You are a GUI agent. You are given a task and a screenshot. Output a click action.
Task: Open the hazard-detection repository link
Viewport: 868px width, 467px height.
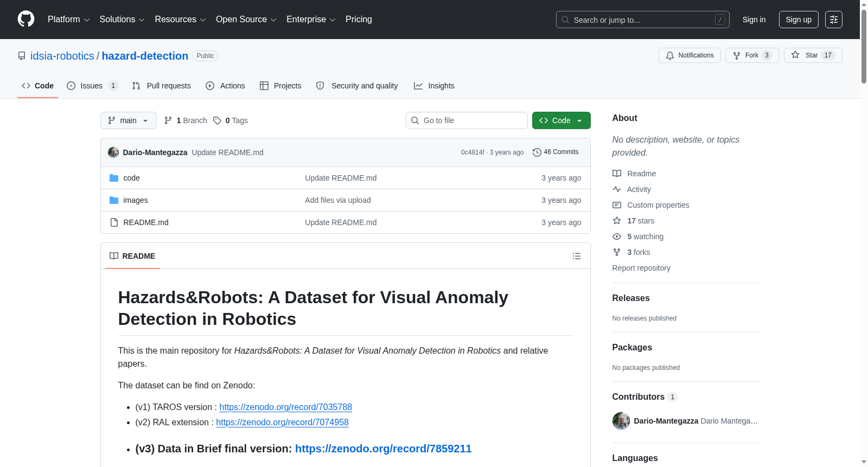click(x=145, y=56)
